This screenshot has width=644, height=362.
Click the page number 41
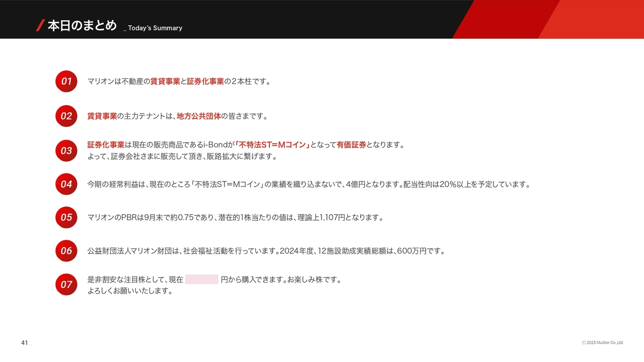[24, 343]
